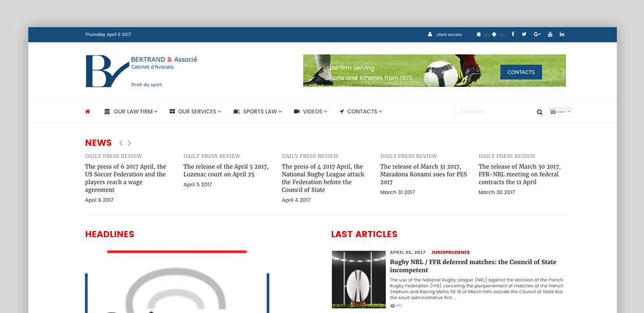Show next news with right arrow
This screenshot has width=644, height=313.
click(129, 143)
